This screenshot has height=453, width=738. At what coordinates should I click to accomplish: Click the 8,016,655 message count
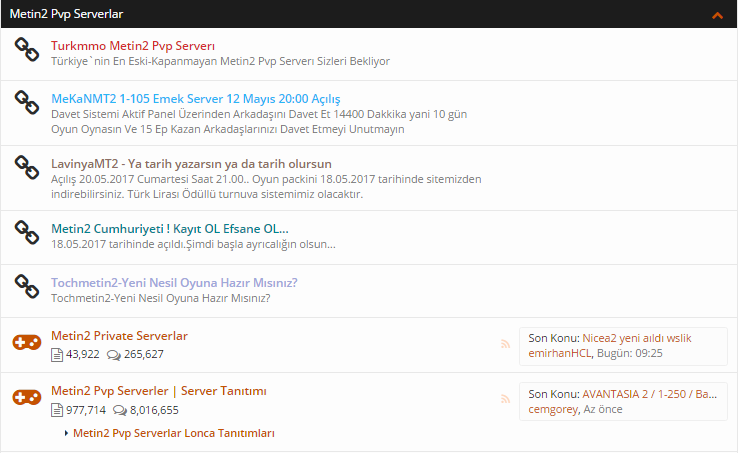click(154, 410)
